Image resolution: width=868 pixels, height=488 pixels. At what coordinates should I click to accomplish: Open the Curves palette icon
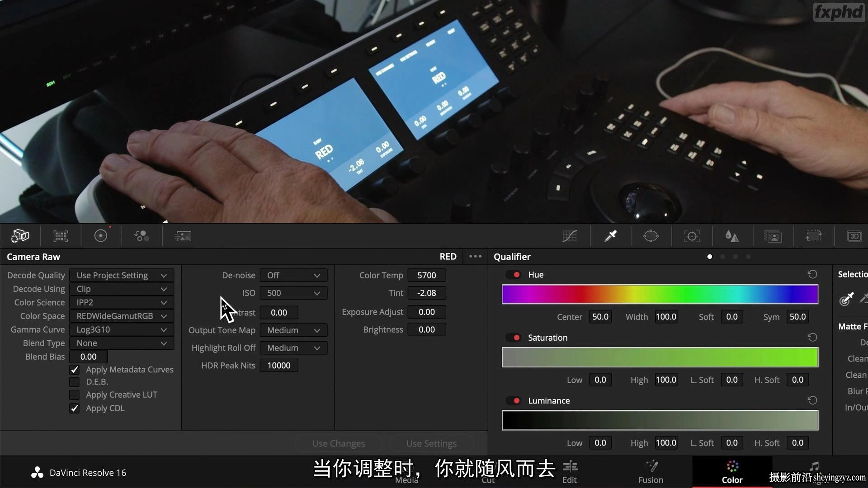(570, 236)
